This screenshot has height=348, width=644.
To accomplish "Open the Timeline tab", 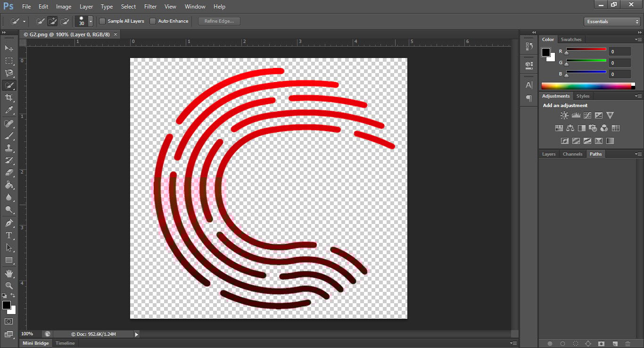I will [65, 343].
